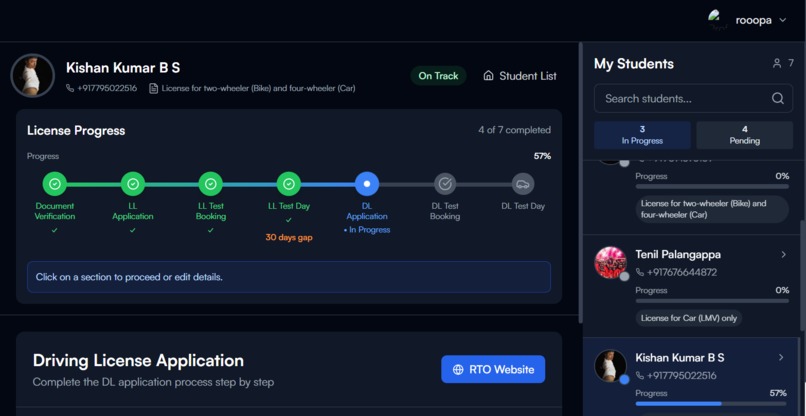Click the Document Verification step circle
The height and width of the screenshot is (416, 806).
55,184
